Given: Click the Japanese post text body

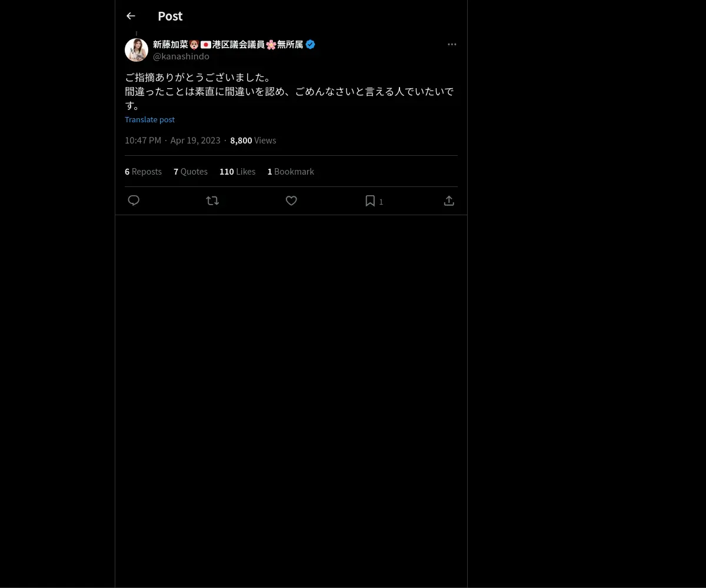Looking at the screenshot, I should pos(289,92).
